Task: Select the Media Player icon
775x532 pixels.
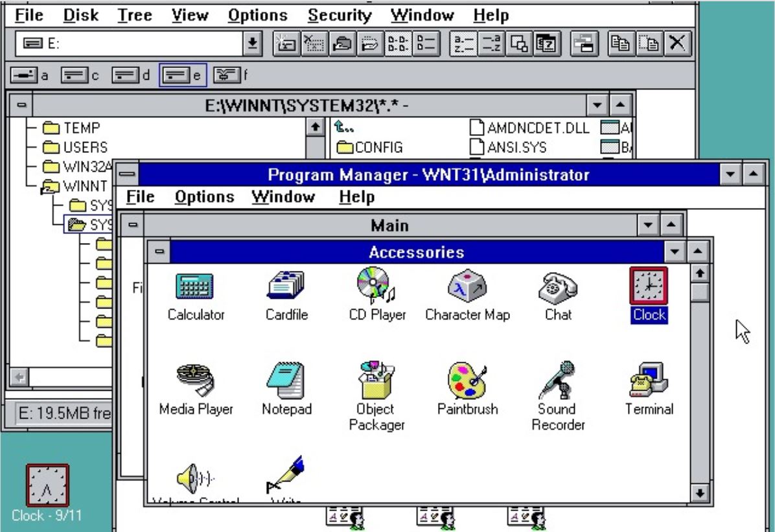Action: click(x=195, y=381)
